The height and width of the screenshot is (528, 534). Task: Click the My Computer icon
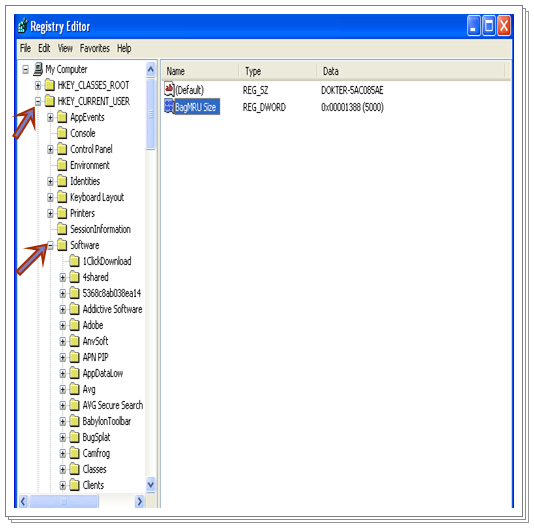(x=38, y=69)
